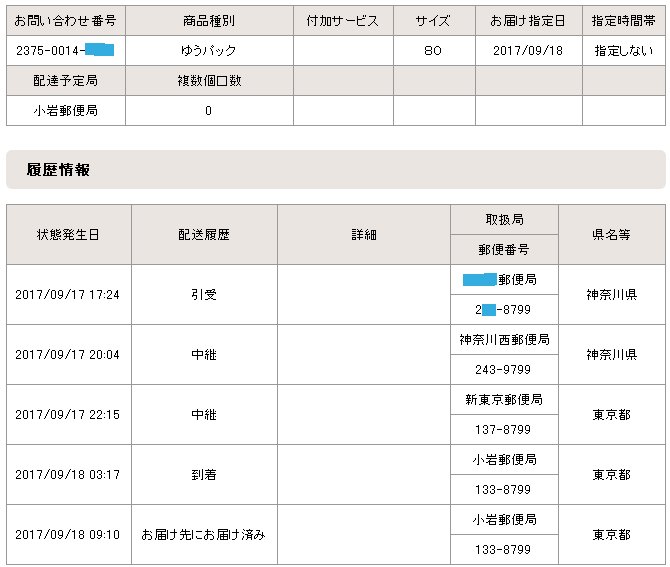Click the 商品種別 header cell
The width and height of the screenshot is (670, 567).
click(x=209, y=21)
